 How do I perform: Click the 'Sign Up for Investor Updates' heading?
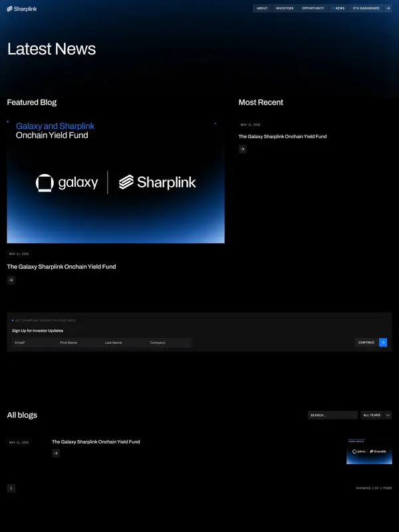38,331
